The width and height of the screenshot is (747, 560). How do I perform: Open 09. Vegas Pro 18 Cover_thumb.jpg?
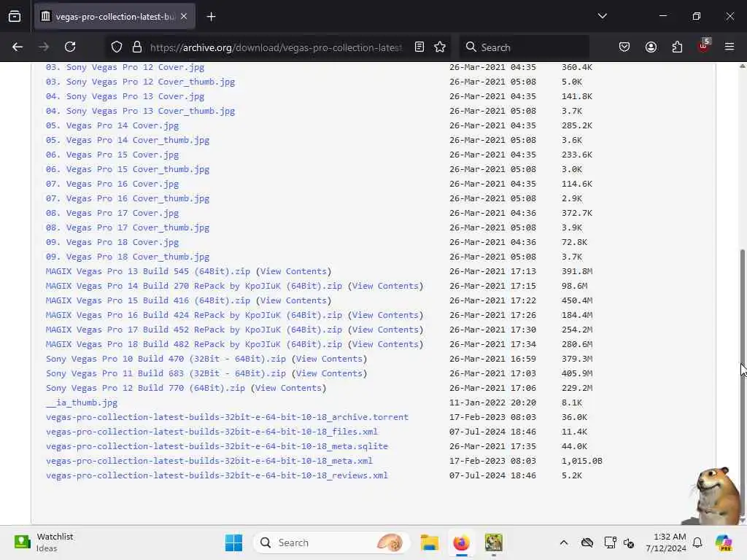tap(127, 257)
